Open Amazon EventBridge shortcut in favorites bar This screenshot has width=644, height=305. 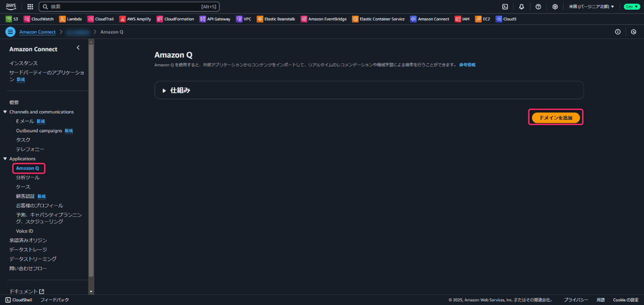(324, 19)
